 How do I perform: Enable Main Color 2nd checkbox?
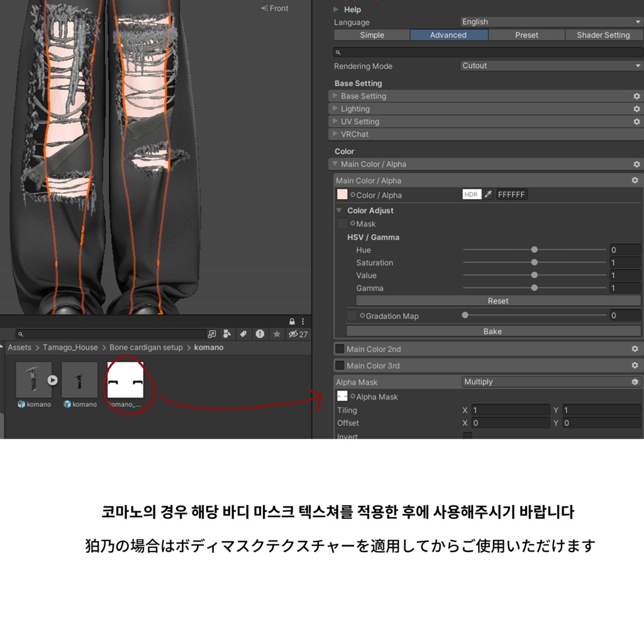[x=340, y=348]
